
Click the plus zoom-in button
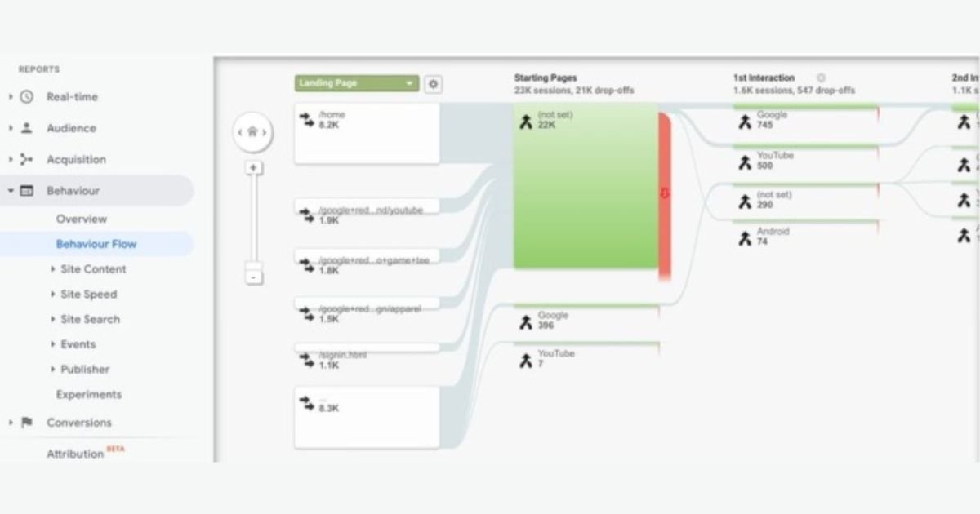pyautogui.click(x=254, y=167)
